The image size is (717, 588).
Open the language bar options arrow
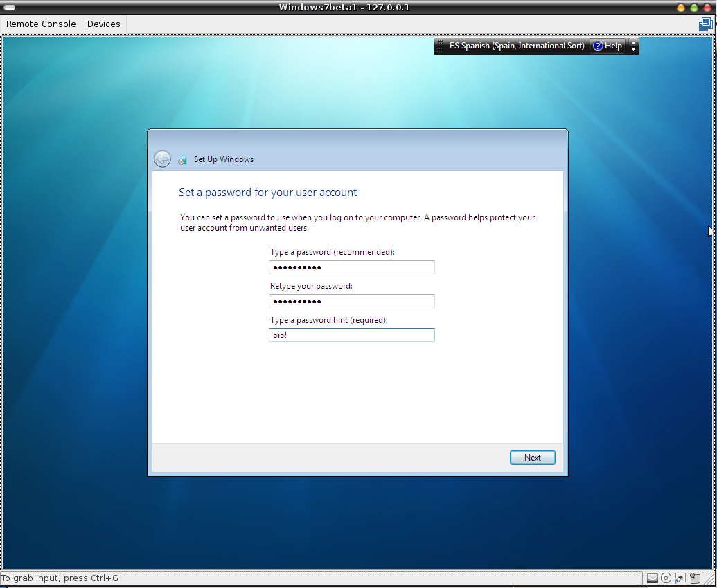pyautogui.click(x=633, y=49)
